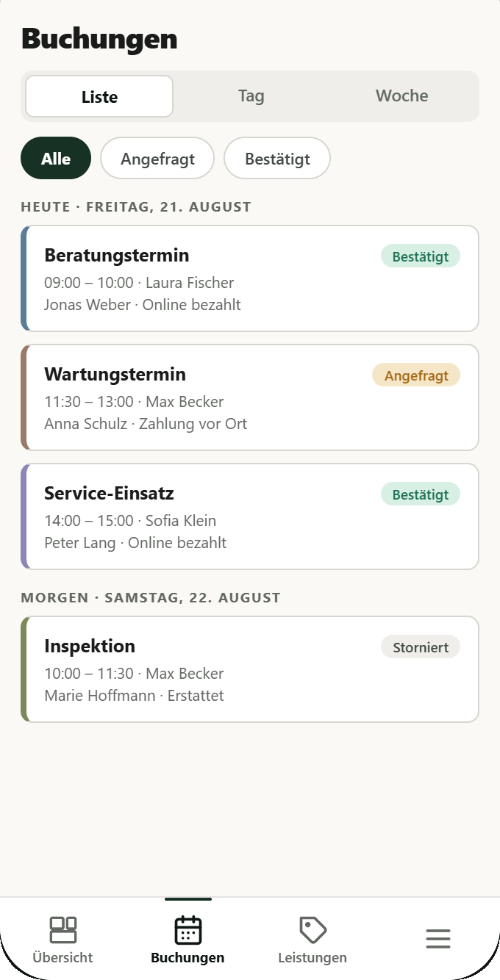The width and height of the screenshot is (500, 980).
Task: Select the Alle filter chip
Action: [56, 158]
